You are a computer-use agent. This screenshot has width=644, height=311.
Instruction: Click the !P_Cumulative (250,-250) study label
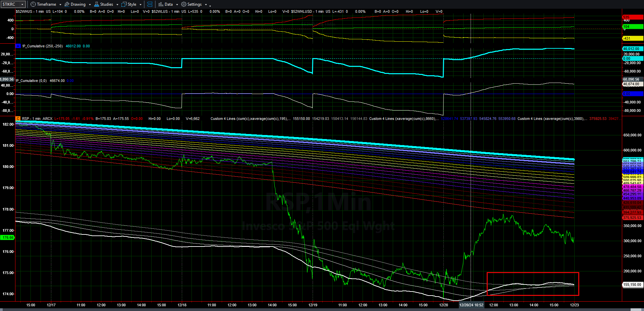pyautogui.click(x=42, y=46)
